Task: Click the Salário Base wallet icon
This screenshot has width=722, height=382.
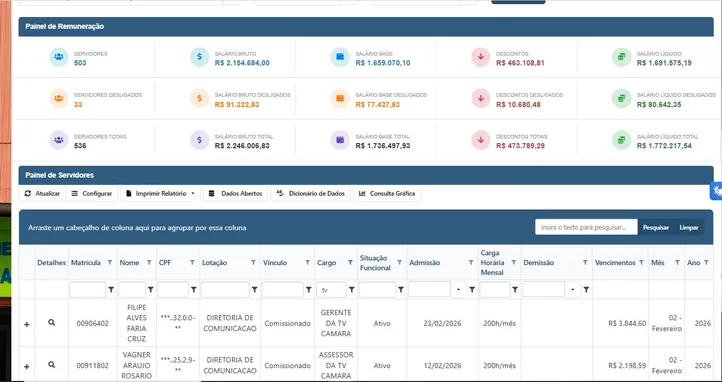Action: tap(340, 57)
